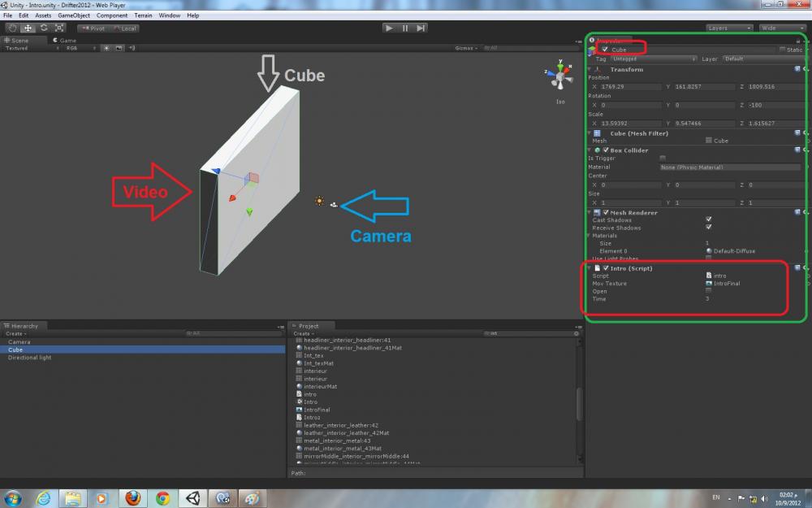Open Internet Explorer from the taskbar

pyautogui.click(x=43, y=498)
